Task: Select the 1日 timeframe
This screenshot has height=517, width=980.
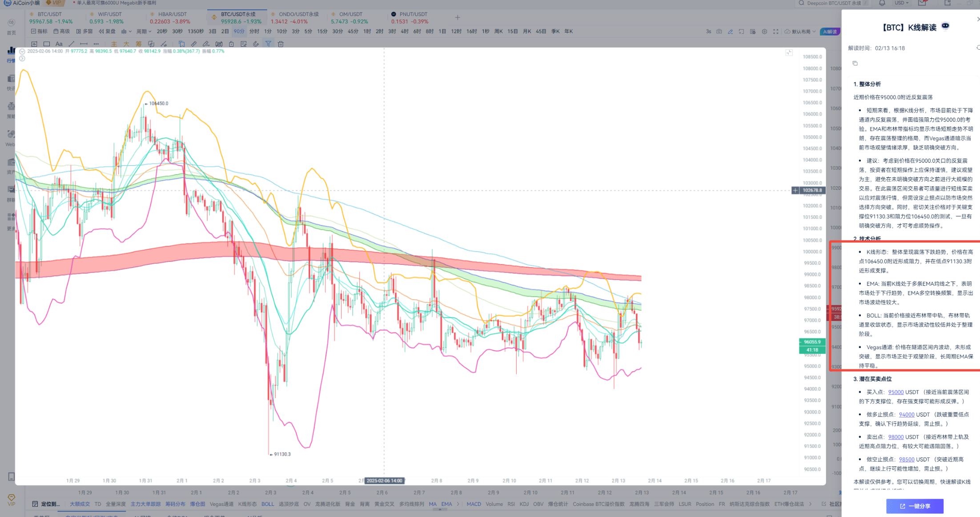Action: click(x=442, y=32)
